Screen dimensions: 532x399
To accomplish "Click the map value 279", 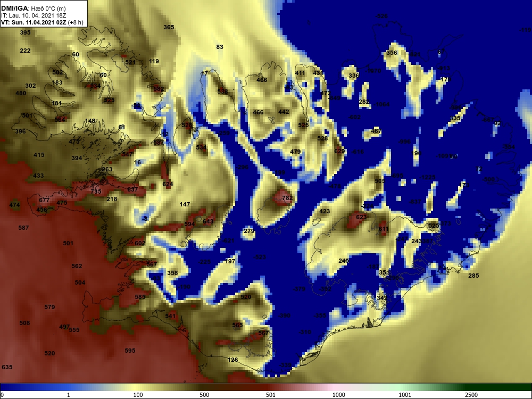I will [x=248, y=231].
